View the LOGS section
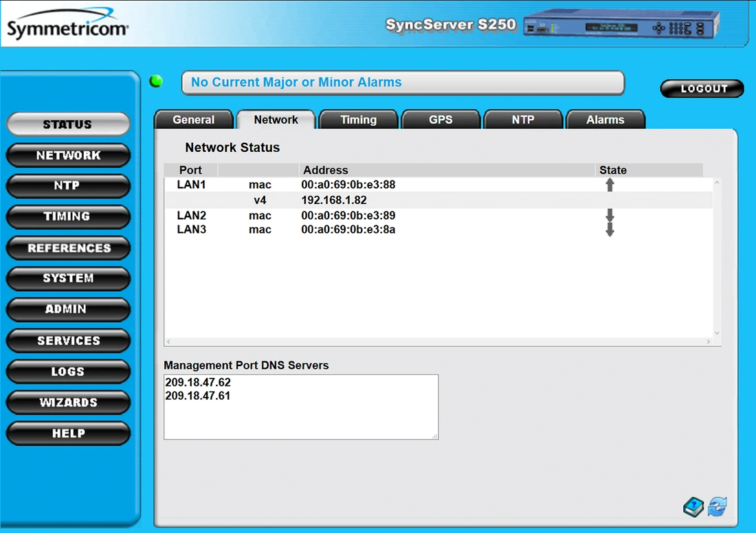The height and width of the screenshot is (533, 756). (68, 372)
